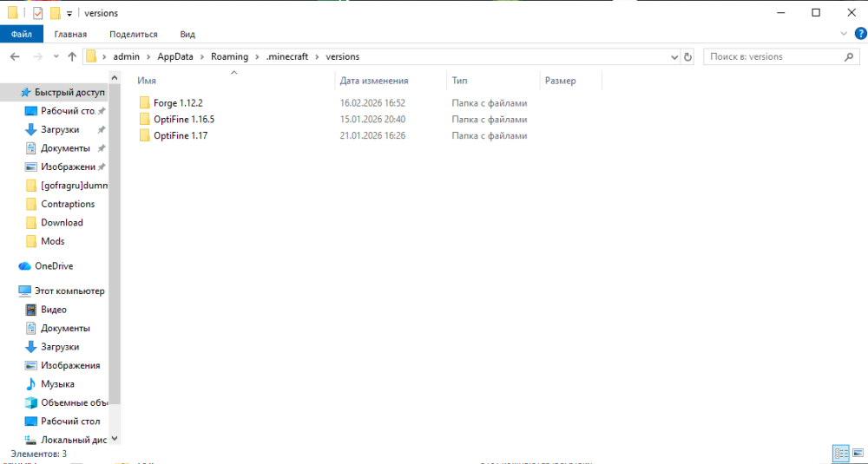Image resolution: width=868 pixels, height=464 pixels.
Task: Open the quick access toolbar customize arrow
Action: [x=69, y=14]
